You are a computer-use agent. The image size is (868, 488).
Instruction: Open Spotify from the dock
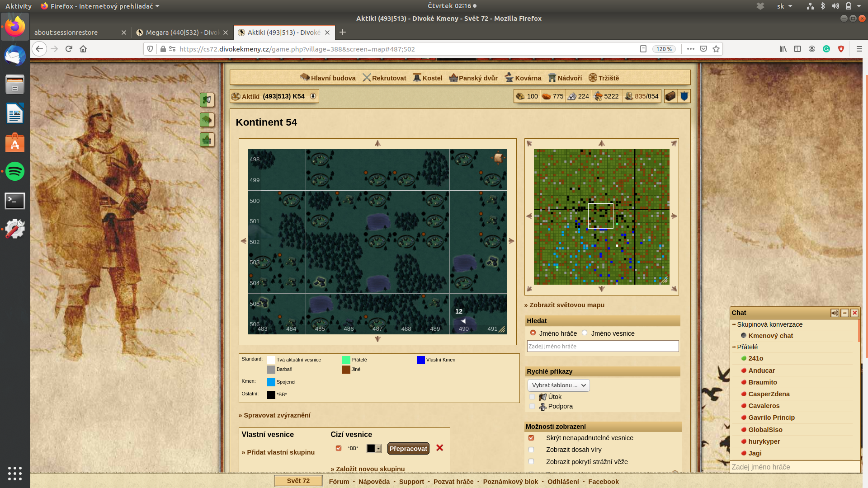tap(15, 171)
